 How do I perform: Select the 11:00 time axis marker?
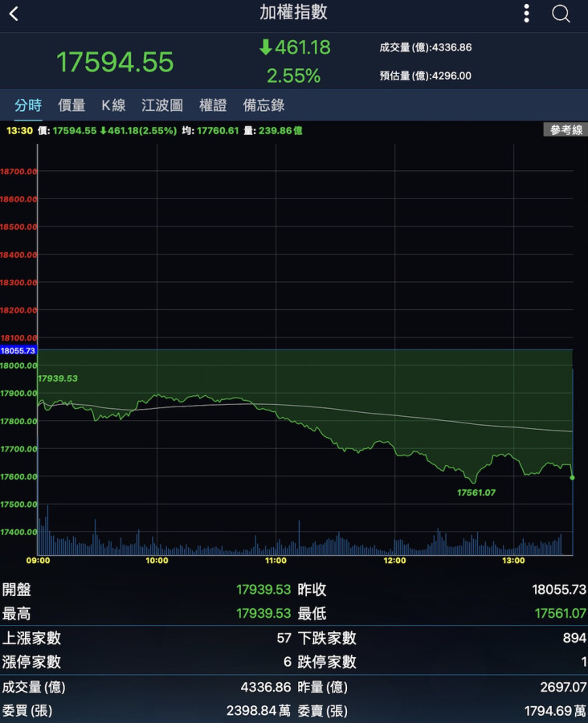tap(276, 561)
